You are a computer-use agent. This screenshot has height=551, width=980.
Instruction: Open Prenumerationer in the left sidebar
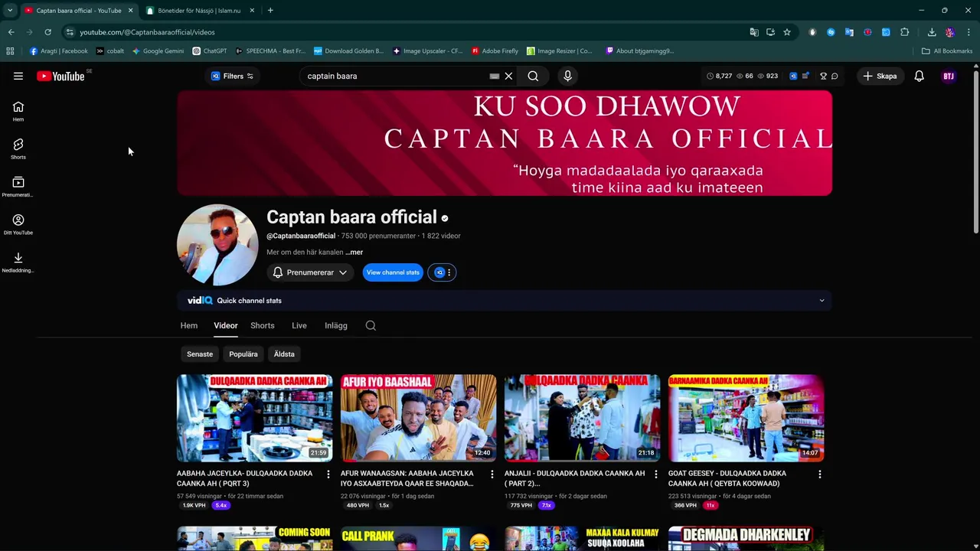[18, 187]
